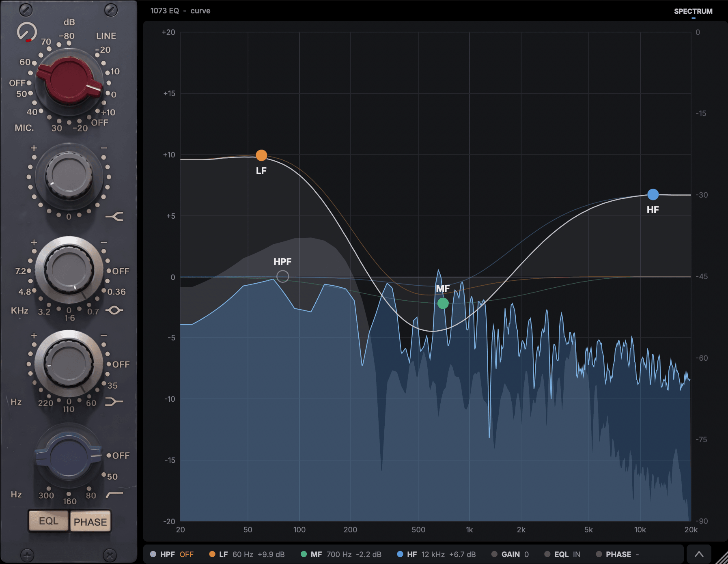Set mid frequency OFF position
This screenshot has width=728, height=564.
(x=109, y=271)
